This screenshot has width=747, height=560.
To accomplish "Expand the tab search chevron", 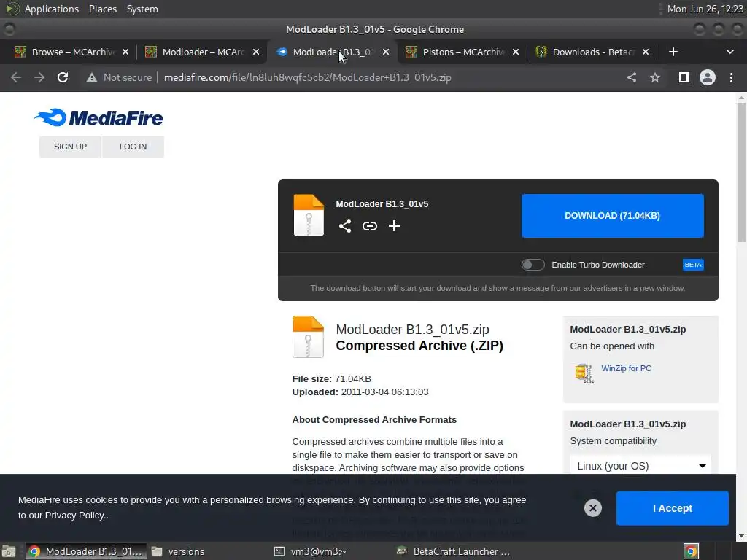I will coord(729,52).
